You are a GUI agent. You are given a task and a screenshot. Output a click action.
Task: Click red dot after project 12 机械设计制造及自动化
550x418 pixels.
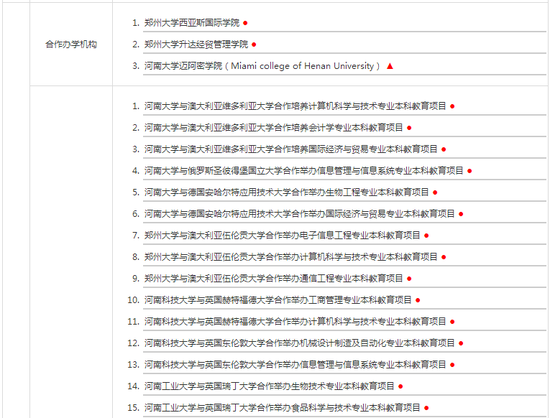[x=461, y=343]
